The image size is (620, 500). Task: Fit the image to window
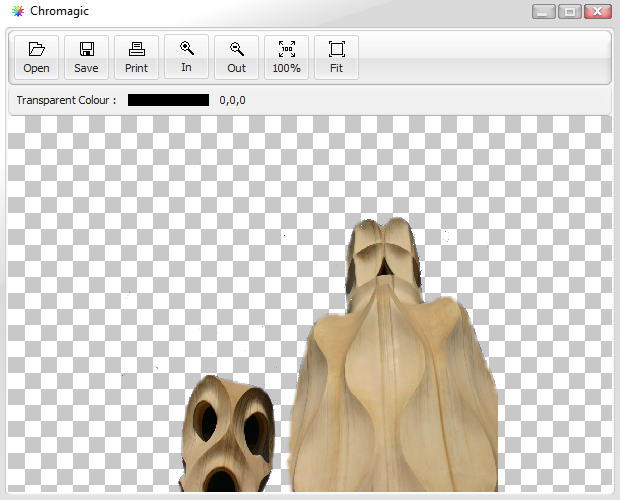coord(336,57)
